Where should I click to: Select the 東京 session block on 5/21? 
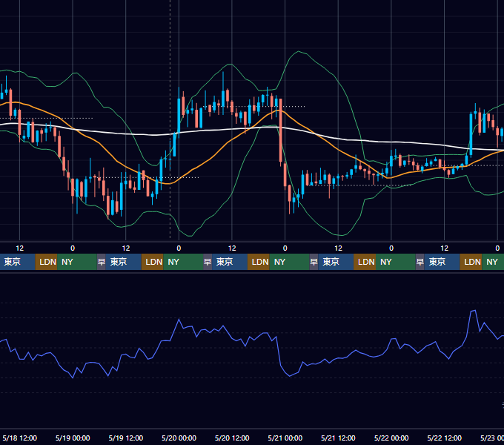(336, 262)
